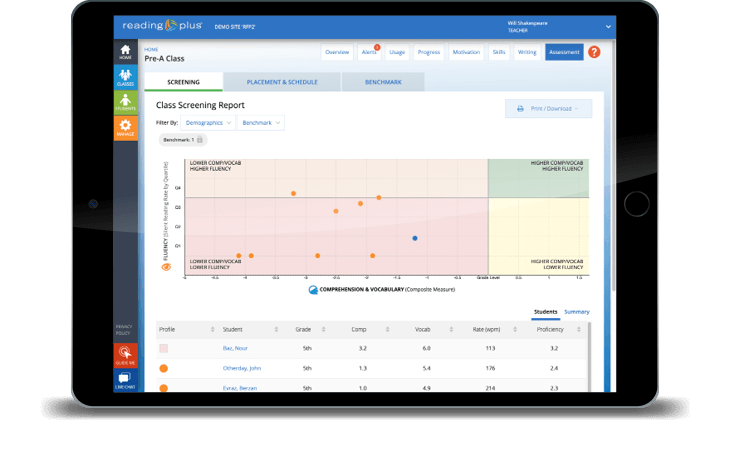Select the blue data point on chart
This screenshot has height=454, width=730.
click(x=415, y=238)
